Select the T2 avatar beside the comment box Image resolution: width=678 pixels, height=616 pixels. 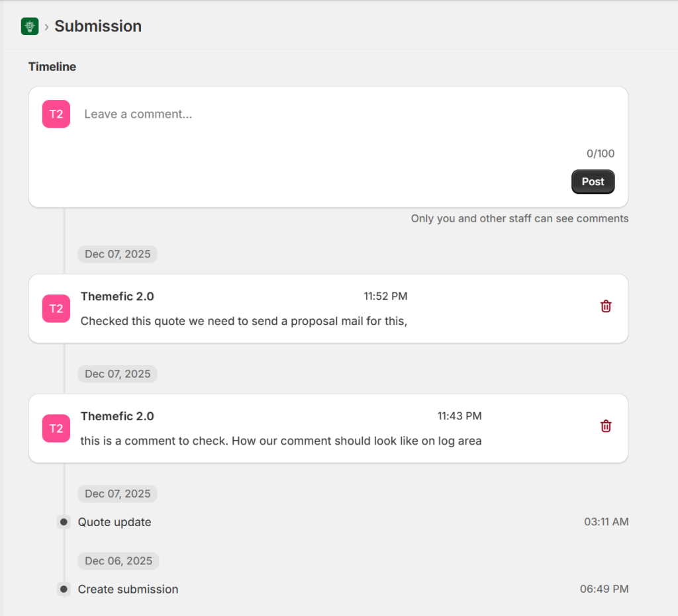pos(56,114)
